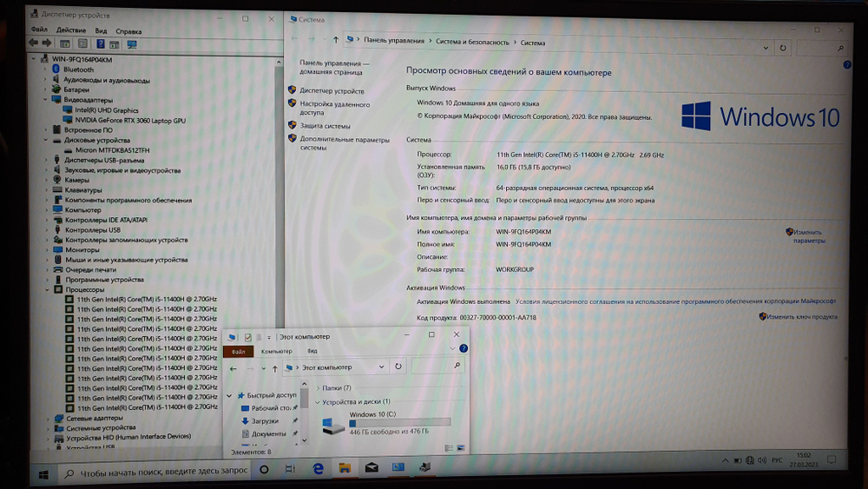Click Up arrow in Этот компьютер window
868x489 pixels.
tap(274, 368)
